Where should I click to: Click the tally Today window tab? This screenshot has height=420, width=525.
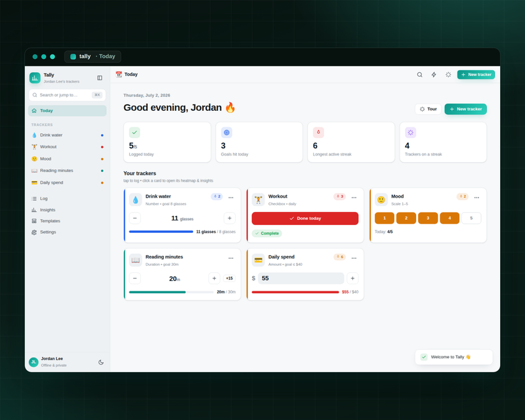click(x=93, y=56)
